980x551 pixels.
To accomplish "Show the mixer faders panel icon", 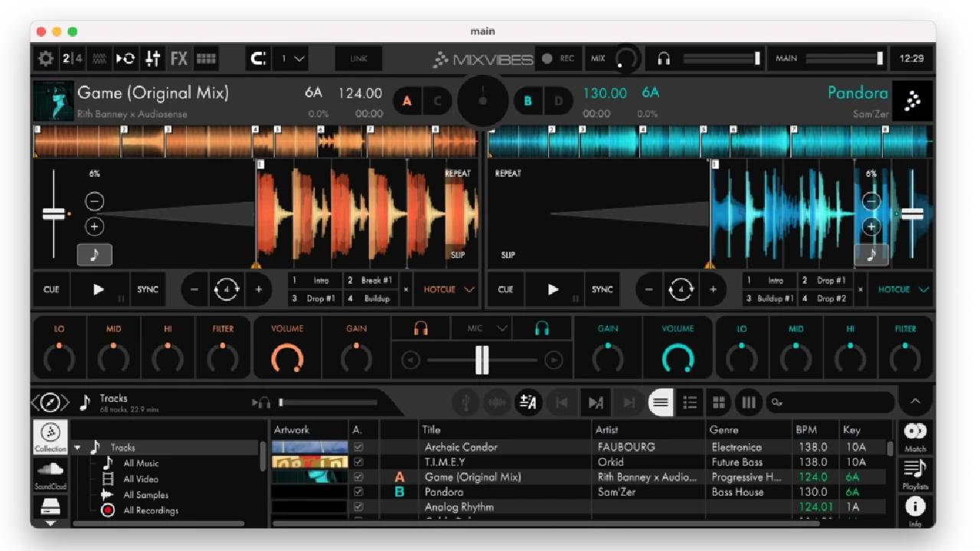I will point(153,58).
